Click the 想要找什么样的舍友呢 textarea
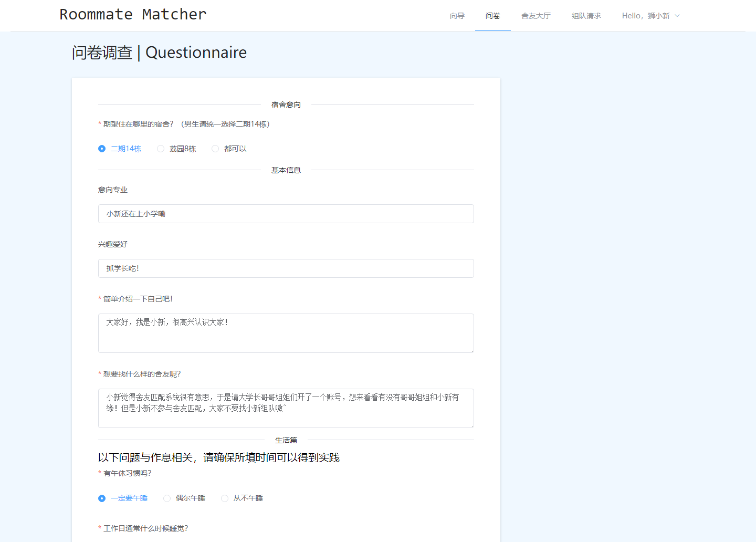The height and width of the screenshot is (542, 756). [x=286, y=408]
